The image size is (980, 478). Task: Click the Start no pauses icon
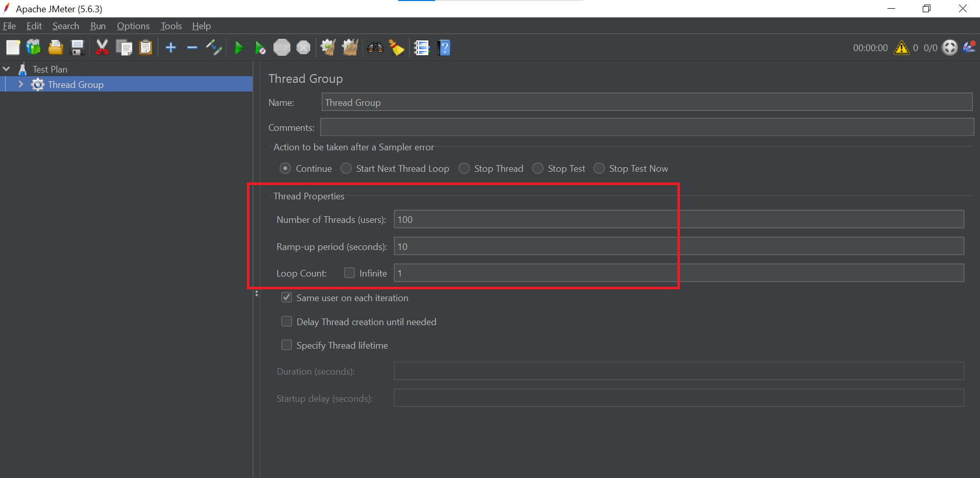260,48
